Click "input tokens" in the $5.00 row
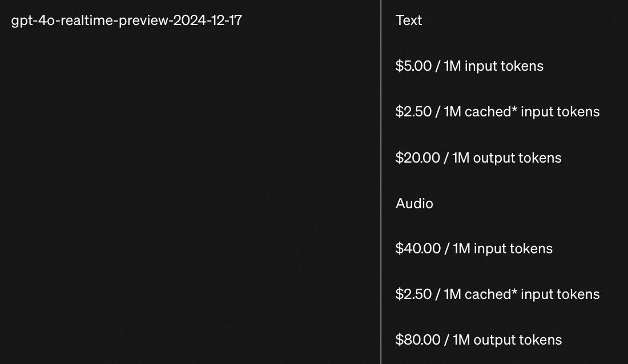The image size is (628, 364). (x=504, y=66)
